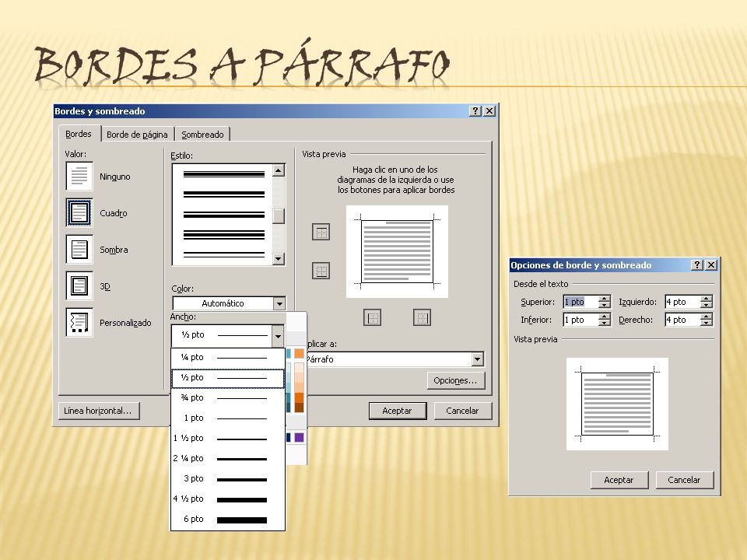Click the Estilo list scrollbar thumb
Viewport: 747px width, 560px height.
click(279, 215)
